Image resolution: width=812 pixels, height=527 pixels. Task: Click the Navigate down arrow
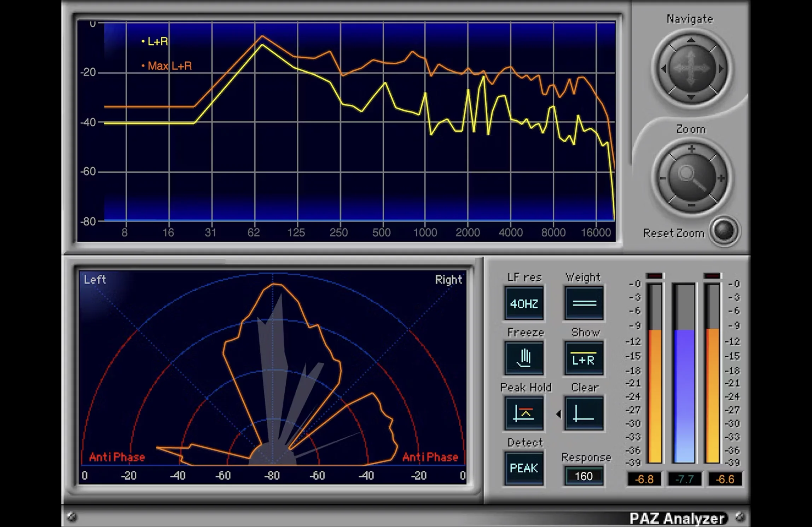691,97
